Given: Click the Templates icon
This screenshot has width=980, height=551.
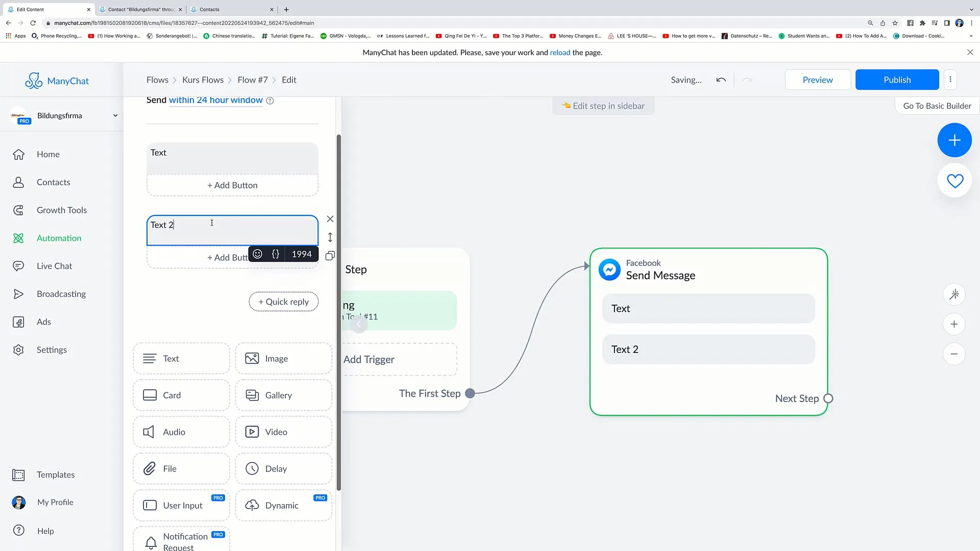Looking at the screenshot, I should click(18, 475).
